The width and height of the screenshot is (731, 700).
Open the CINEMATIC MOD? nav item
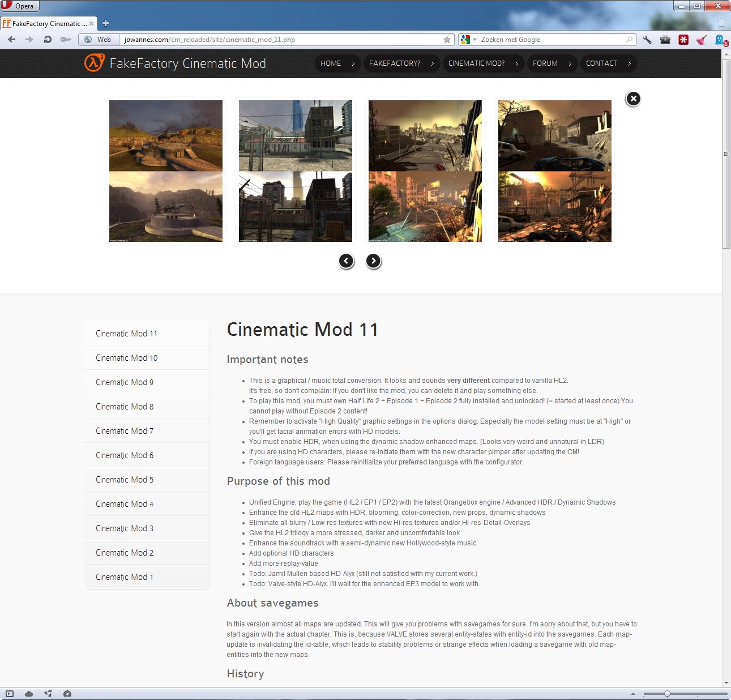pos(483,63)
